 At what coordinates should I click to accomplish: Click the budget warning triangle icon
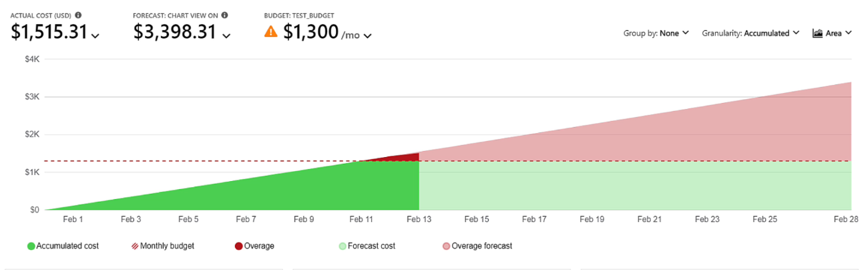coord(271,31)
